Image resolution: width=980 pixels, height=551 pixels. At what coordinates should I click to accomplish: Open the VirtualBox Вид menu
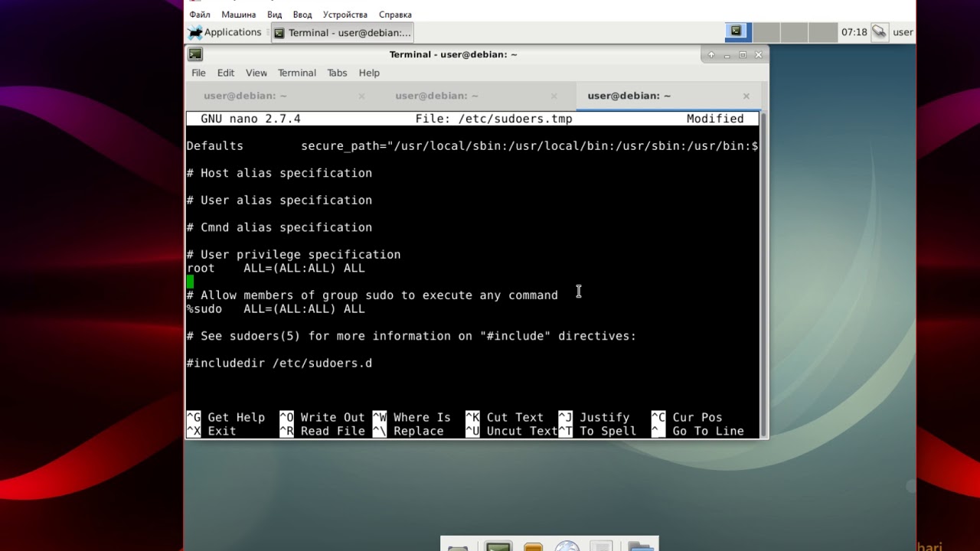275,15
